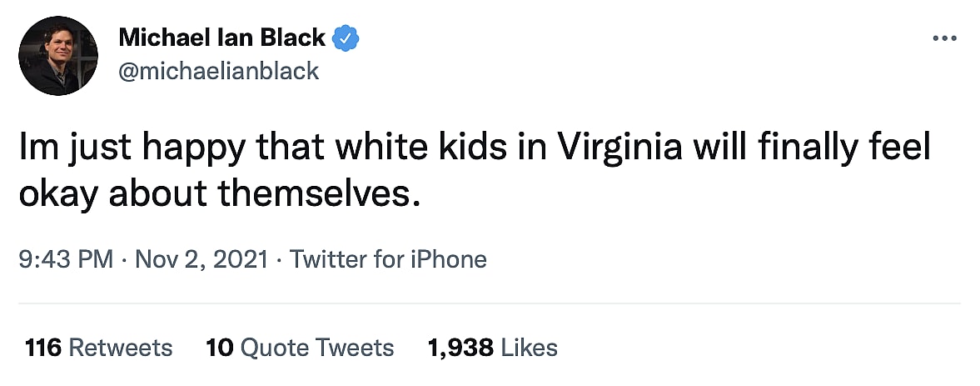Open the tweet's more options ellipsis
Image resolution: width=980 pixels, height=386 pixels.
[x=944, y=39]
